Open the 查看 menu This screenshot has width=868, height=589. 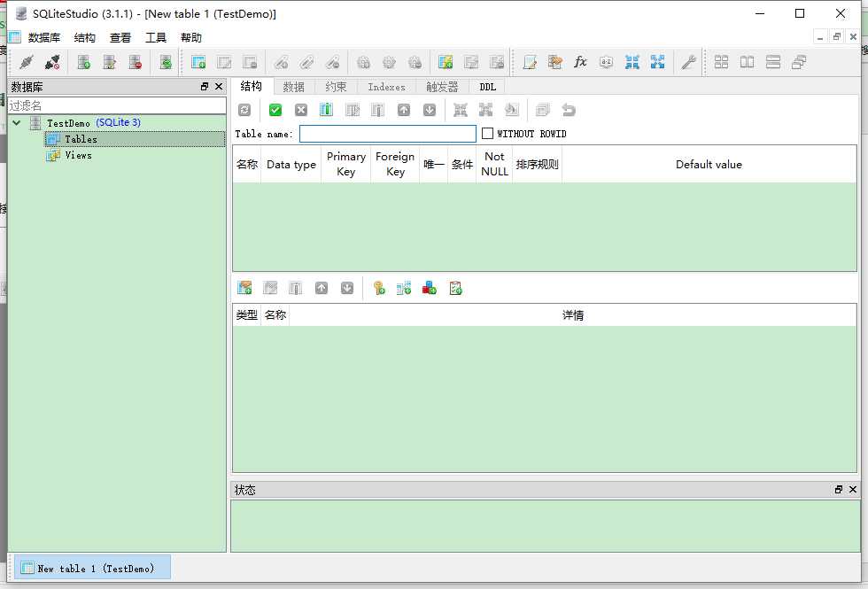pyautogui.click(x=120, y=37)
